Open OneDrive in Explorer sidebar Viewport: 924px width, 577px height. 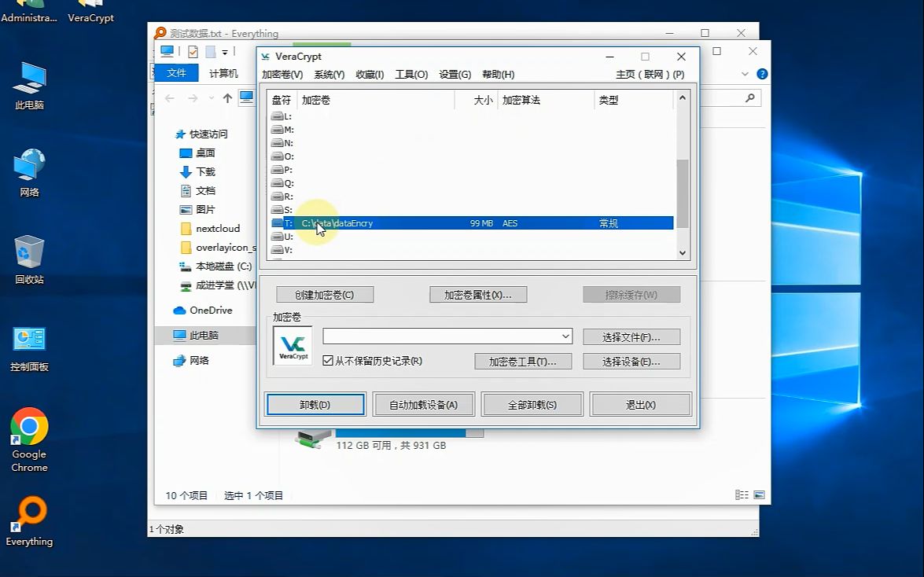click(x=203, y=311)
